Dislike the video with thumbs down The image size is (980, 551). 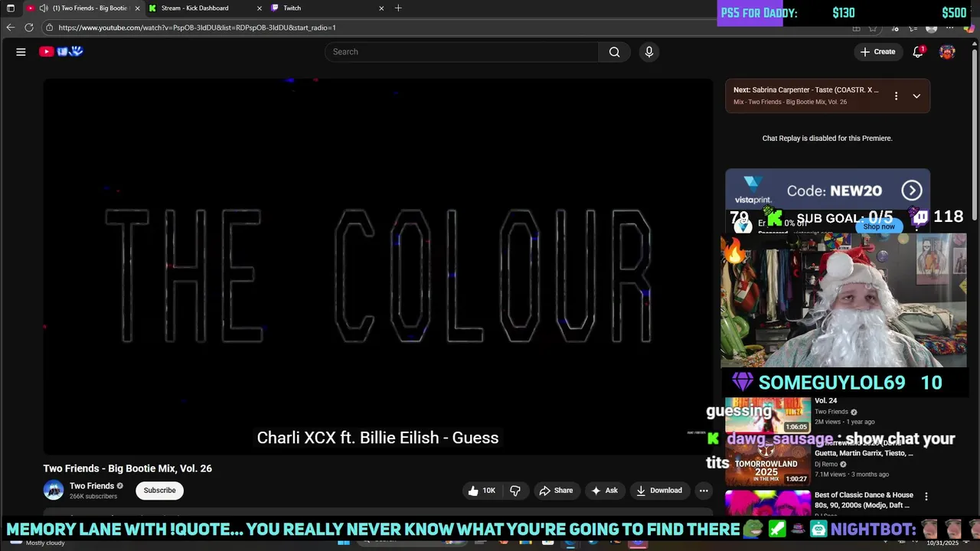point(515,491)
